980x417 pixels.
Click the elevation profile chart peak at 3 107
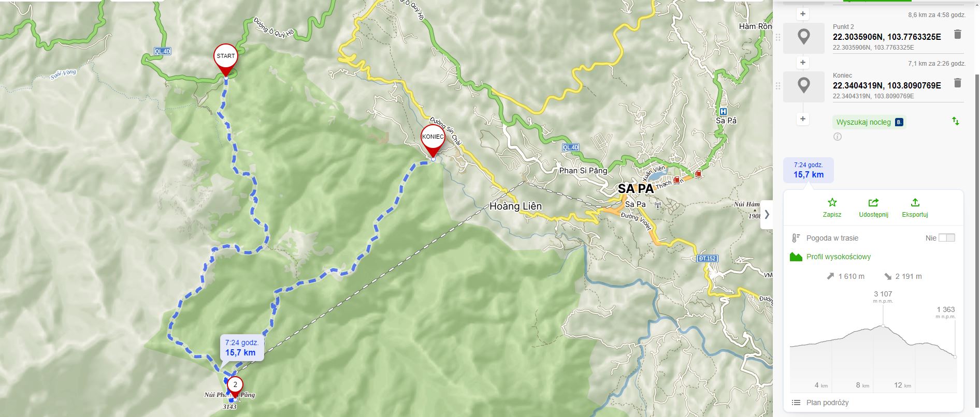tap(883, 325)
